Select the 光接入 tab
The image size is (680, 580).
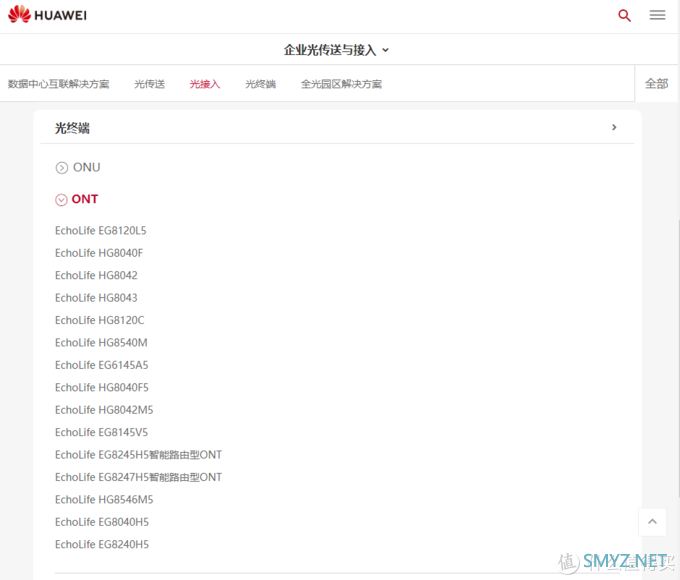pos(205,84)
